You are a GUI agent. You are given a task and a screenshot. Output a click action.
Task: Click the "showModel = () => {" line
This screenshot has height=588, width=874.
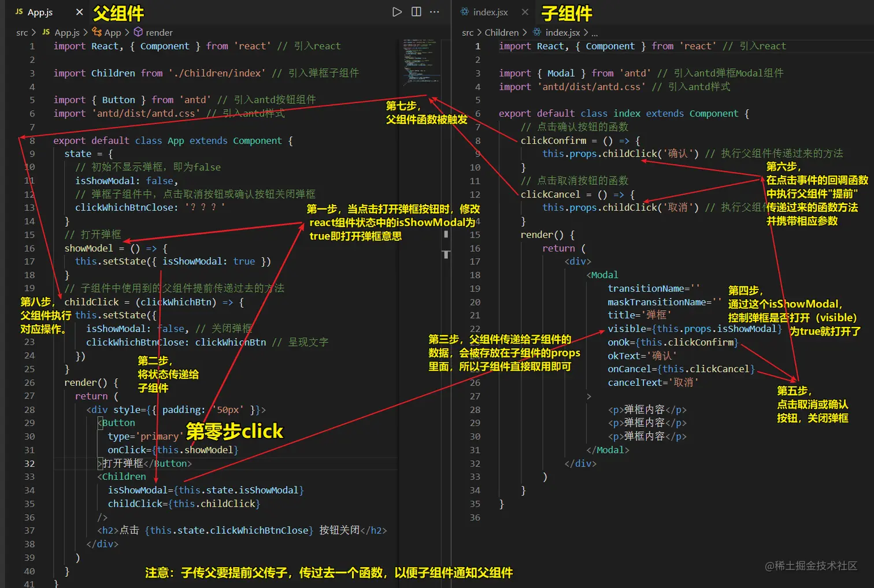116,248
